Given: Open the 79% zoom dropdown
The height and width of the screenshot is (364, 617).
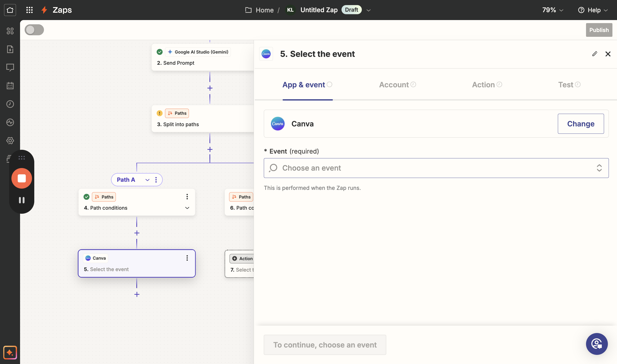Looking at the screenshot, I should click(553, 10).
